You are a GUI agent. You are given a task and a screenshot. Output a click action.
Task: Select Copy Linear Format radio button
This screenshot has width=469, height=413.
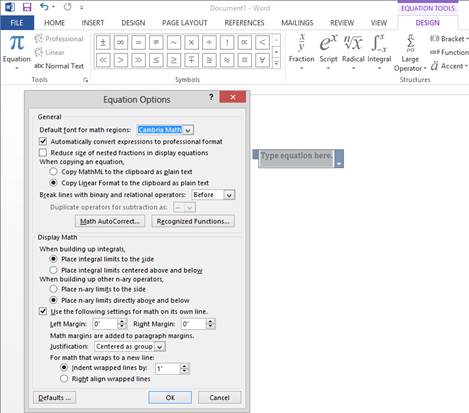[x=53, y=183]
